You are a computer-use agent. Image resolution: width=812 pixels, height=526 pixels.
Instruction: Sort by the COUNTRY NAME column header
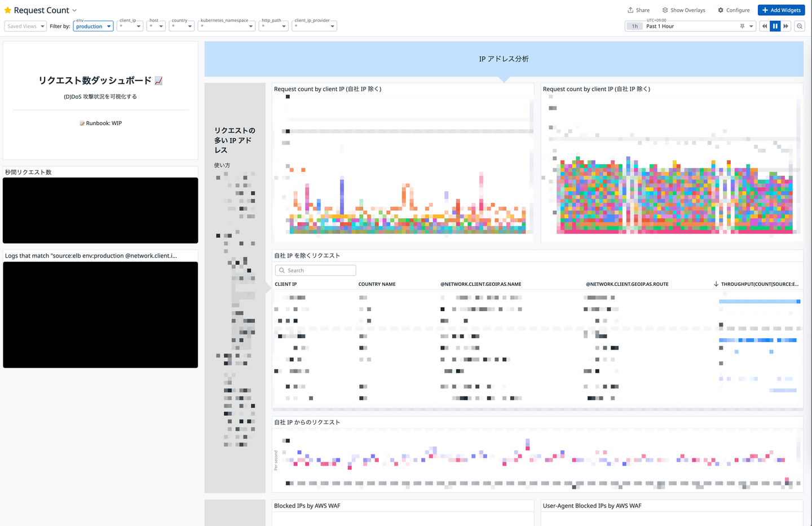tap(377, 284)
